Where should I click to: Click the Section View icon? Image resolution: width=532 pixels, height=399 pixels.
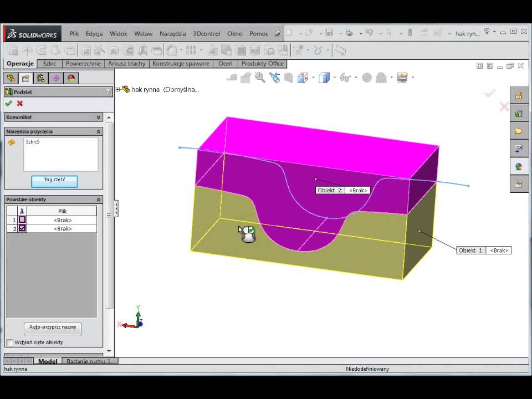point(288,78)
